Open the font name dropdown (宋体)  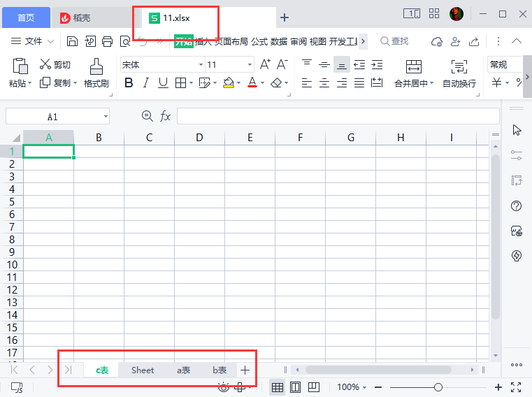pyautogui.click(x=201, y=64)
